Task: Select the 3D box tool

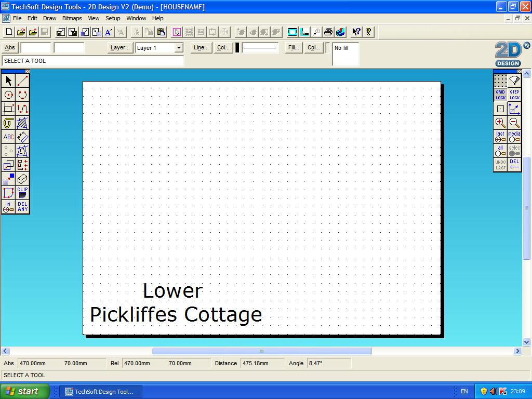Action: pos(22,179)
